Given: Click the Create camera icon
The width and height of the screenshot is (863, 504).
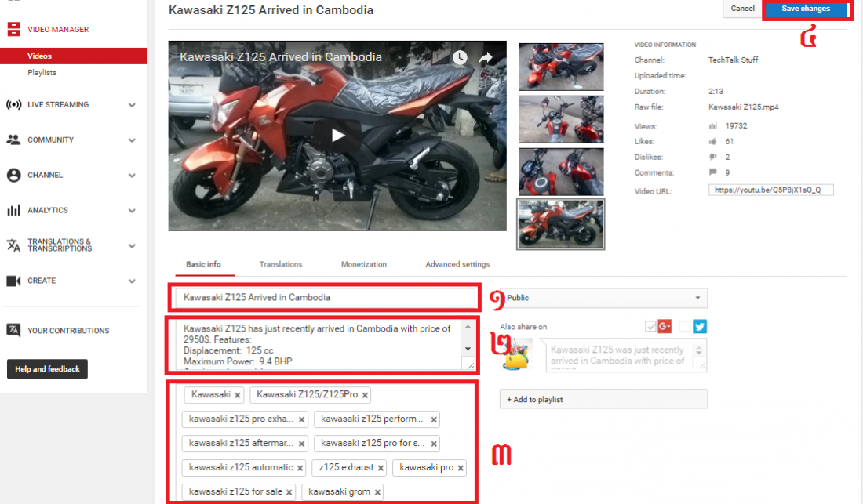Looking at the screenshot, I should (14, 281).
